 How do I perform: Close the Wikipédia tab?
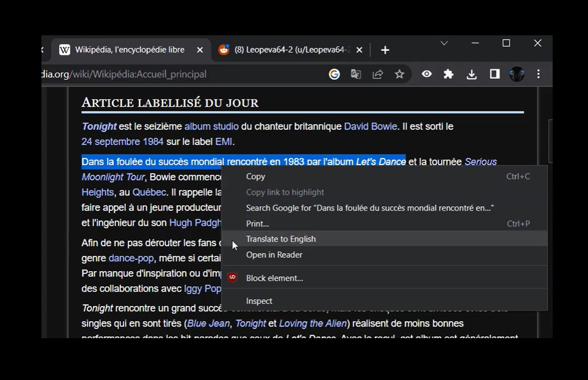(x=200, y=50)
